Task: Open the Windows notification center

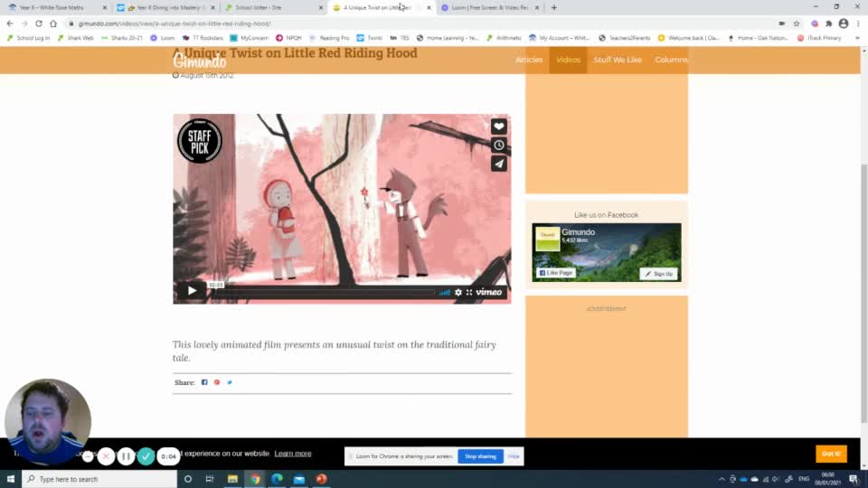Action: (x=854, y=479)
